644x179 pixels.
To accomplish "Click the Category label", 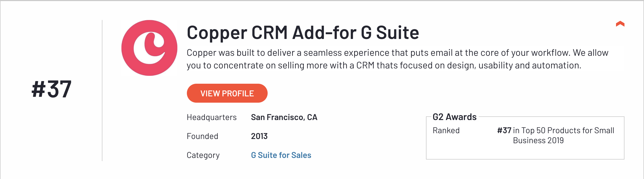I will click(x=203, y=155).
